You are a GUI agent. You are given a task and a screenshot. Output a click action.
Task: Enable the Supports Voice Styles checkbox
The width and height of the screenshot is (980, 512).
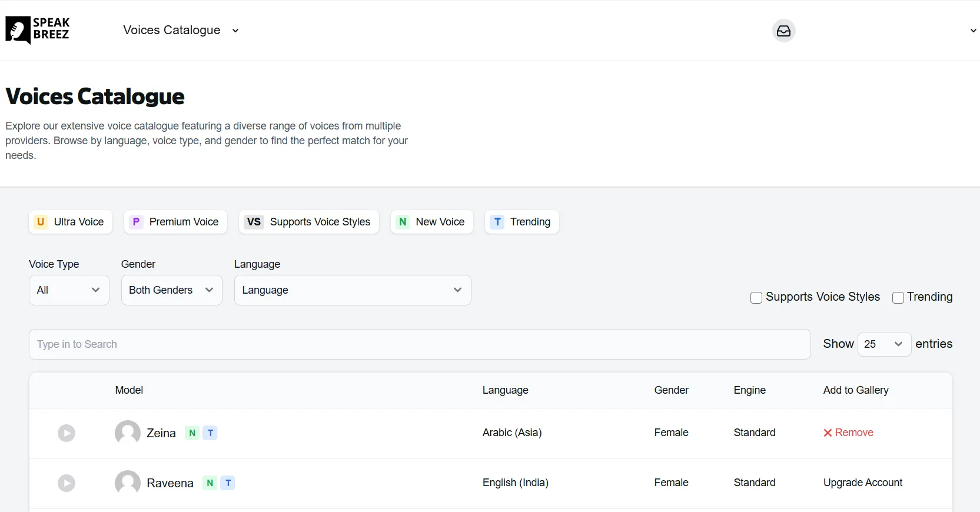coord(756,298)
